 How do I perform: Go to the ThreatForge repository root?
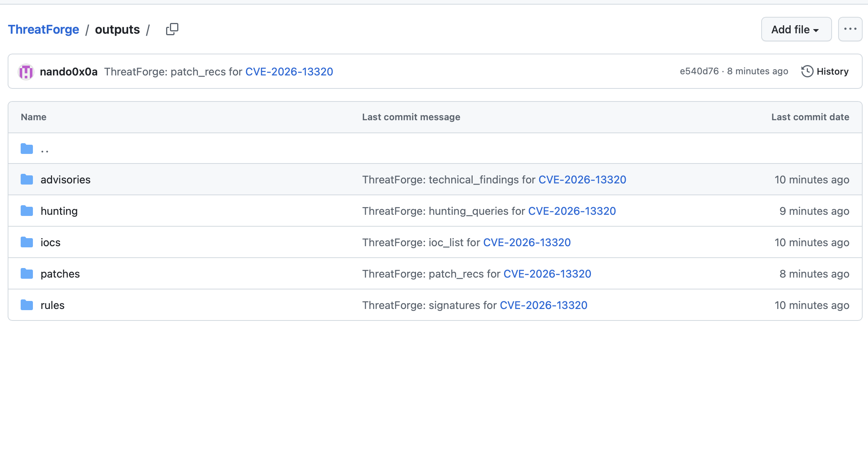[44, 29]
